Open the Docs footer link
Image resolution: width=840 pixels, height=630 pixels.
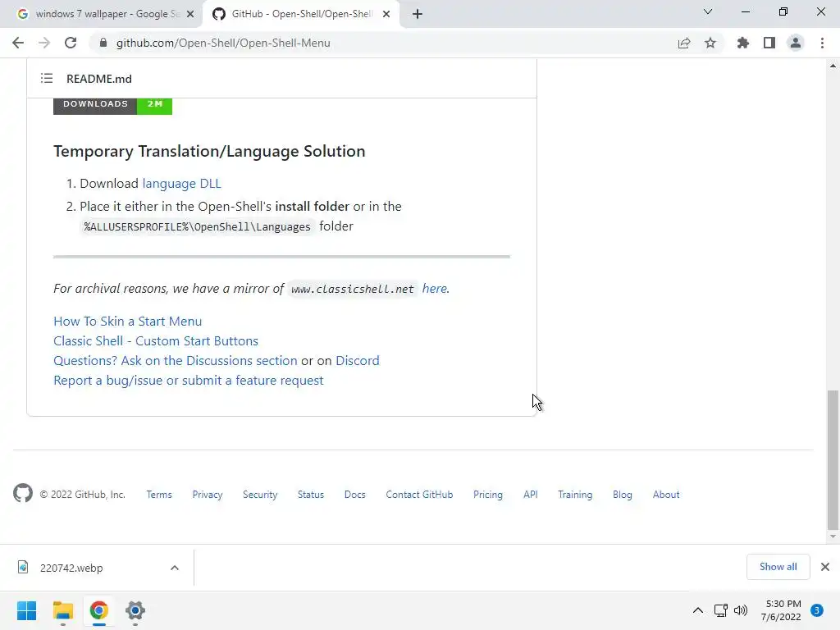point(354,495)
